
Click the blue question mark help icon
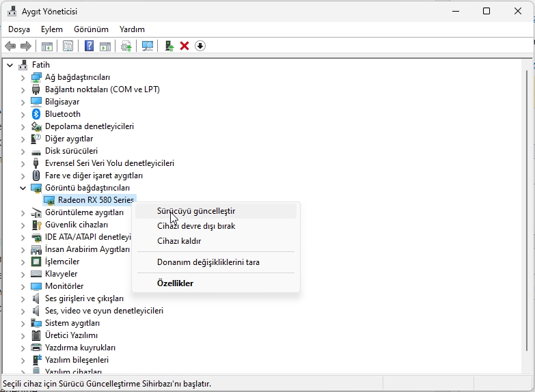pos(89,46)
